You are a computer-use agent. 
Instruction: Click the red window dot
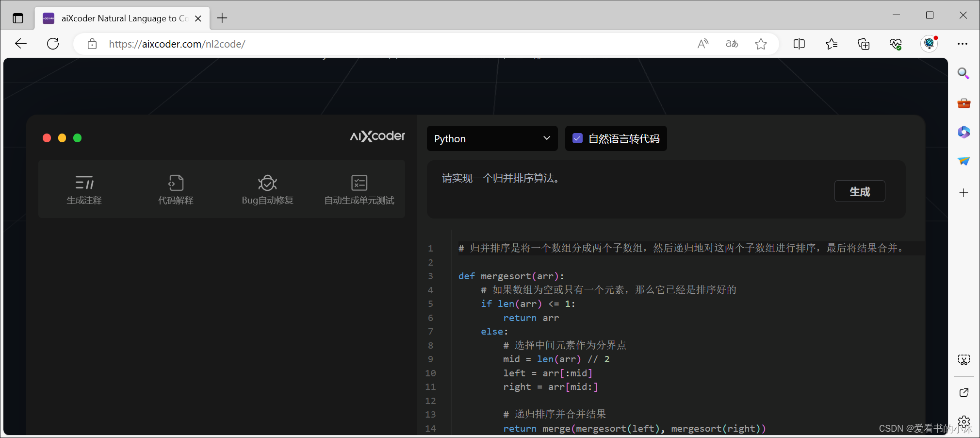(x=47, y=138)
